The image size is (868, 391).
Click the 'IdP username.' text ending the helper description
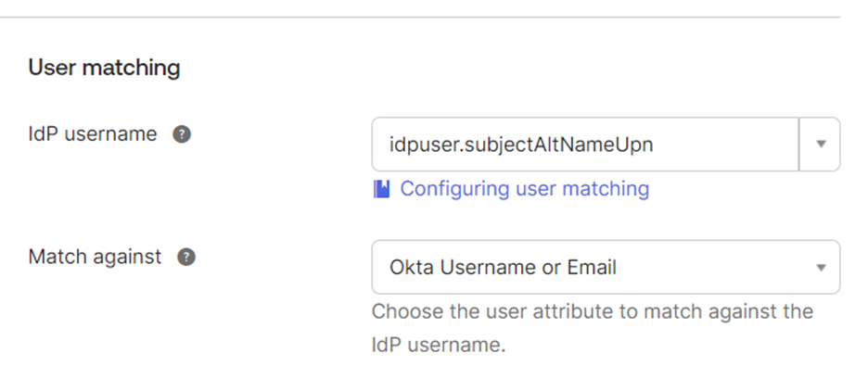click(439, 345)
